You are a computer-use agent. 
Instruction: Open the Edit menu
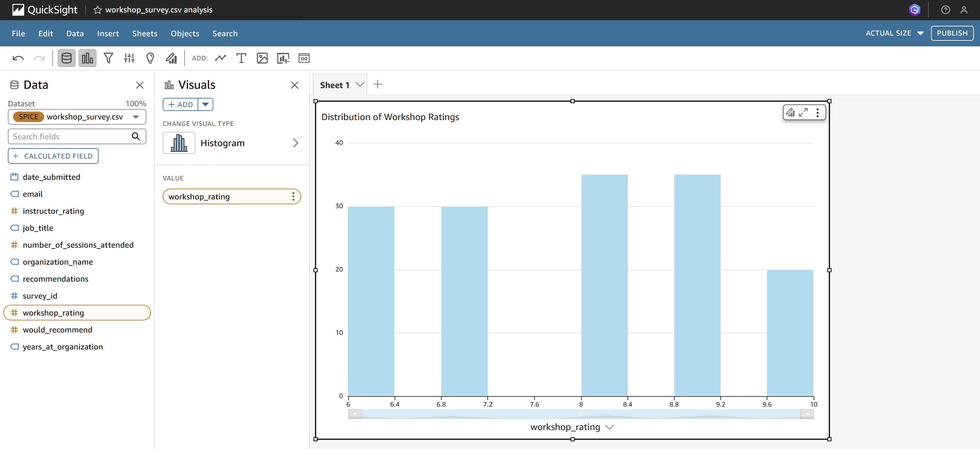pyautogui.click(x=46, y=33)
